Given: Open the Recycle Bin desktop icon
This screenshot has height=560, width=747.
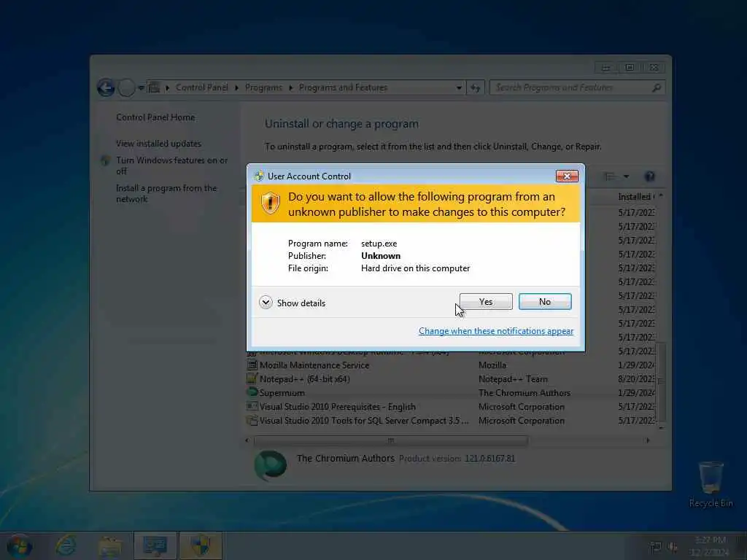Looking at the screenshot, I should pyautogui.click(x=711, y=484).
